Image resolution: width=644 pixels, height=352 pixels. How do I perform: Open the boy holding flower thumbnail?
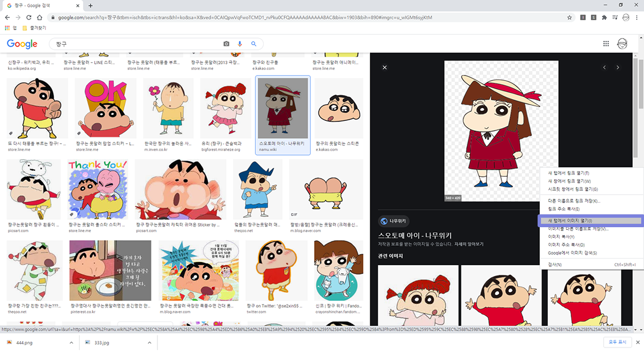[169, 108]
